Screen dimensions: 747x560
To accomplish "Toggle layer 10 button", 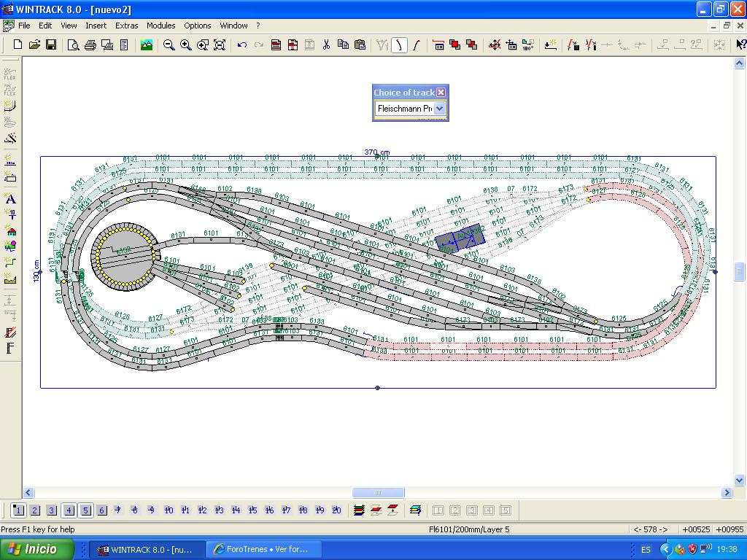I will coord(169,510).
